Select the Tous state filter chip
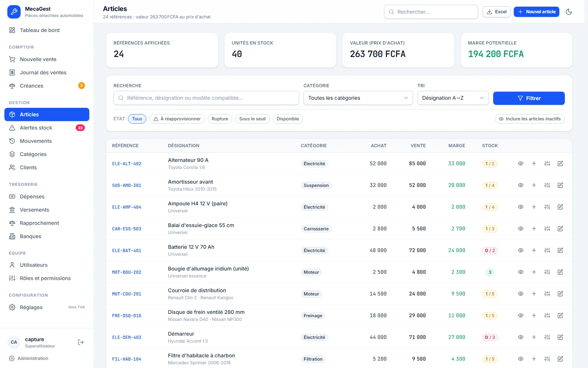 pos(137,119)
